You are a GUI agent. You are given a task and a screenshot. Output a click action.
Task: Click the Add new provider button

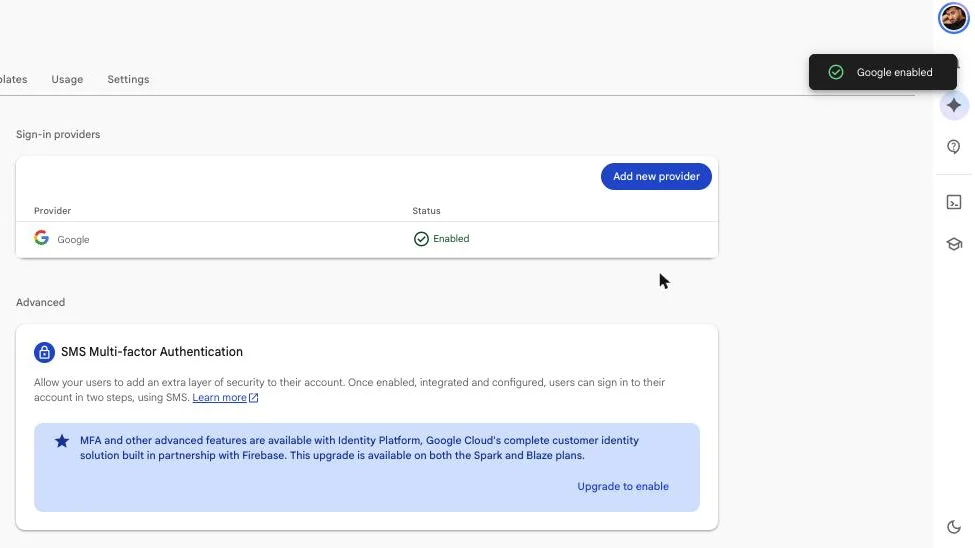click(656, 177)
